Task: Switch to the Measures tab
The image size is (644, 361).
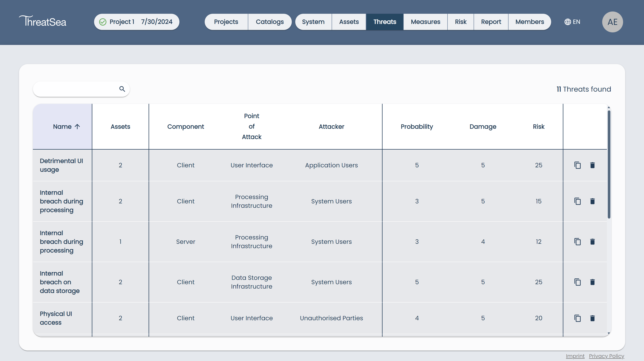Action: tap(426, 22)
